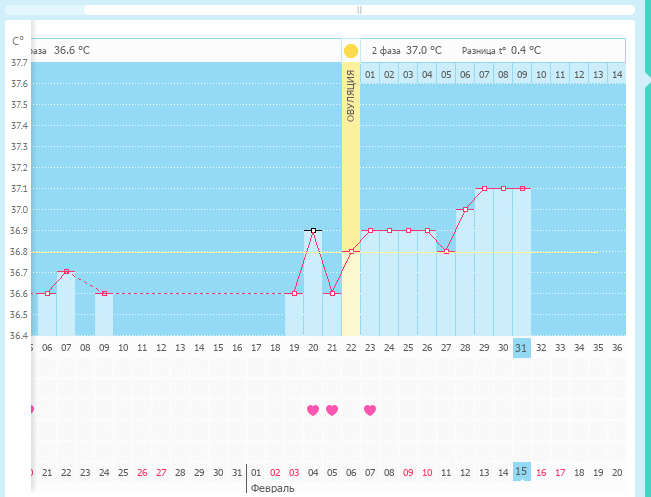The image size is (651, 497).
Task: Click the yellow ovulation circle icon
Action: pyautogui.click(x=351, y=50)
